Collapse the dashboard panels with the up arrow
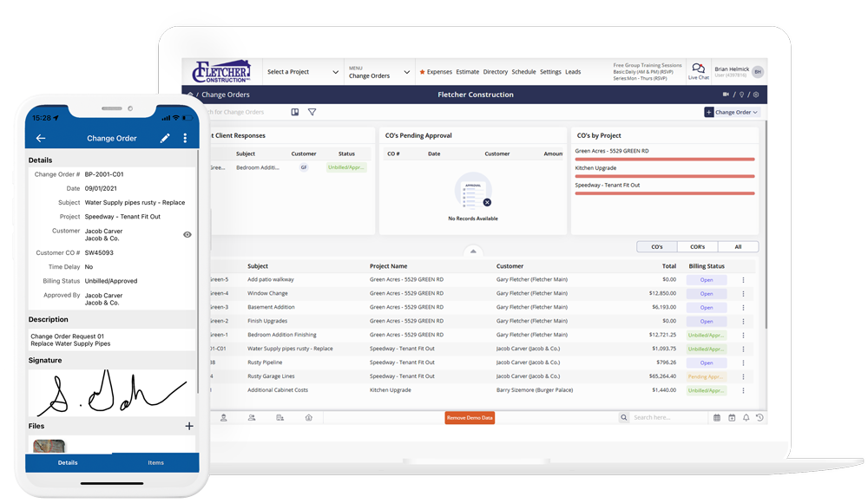 (x=473, y=251)
